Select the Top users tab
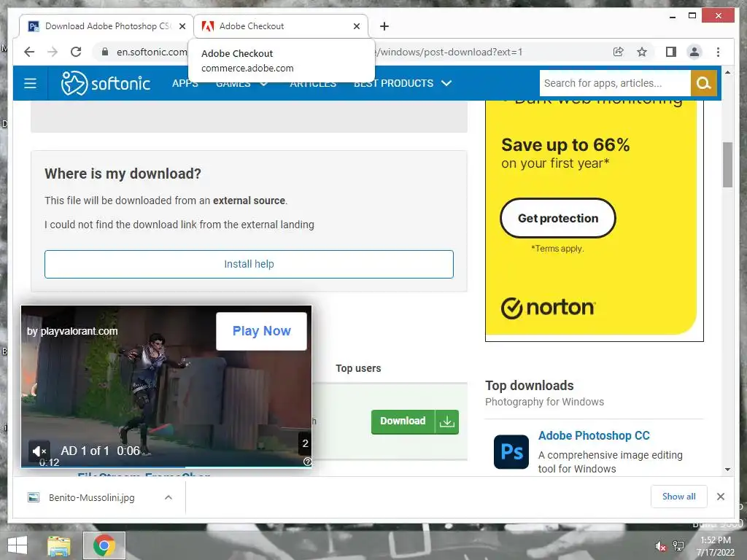Image resolution: width=747 pixels, height=560 pixels. [358, 368]
